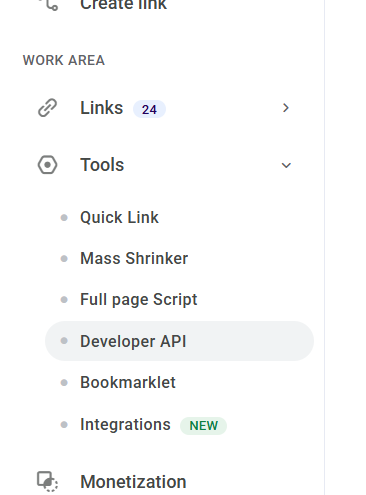Open Bookmarklet tool
This screenshot has height=495, width=366.
pyautogui.click(x=128, y=382)
